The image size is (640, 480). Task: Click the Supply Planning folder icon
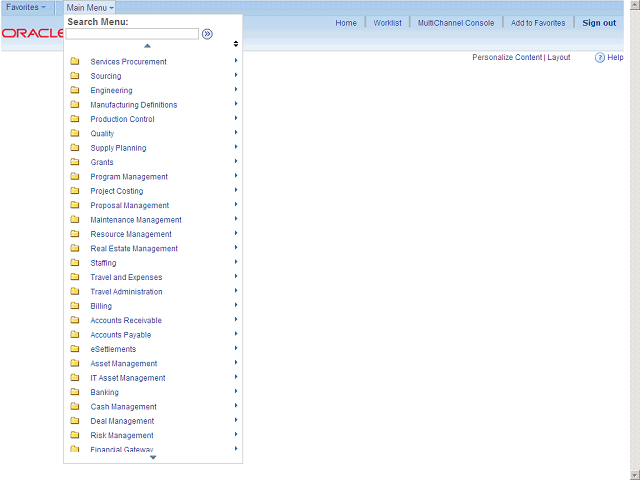pos(75,147)
